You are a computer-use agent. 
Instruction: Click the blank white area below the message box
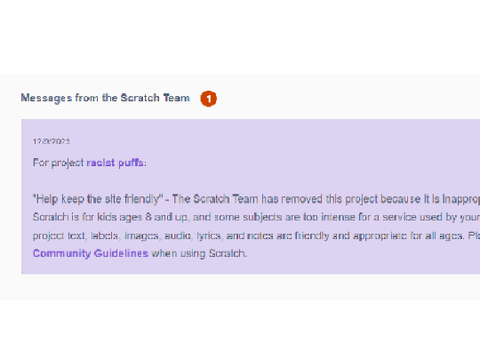pyautogui.click(x=240, y=330)
